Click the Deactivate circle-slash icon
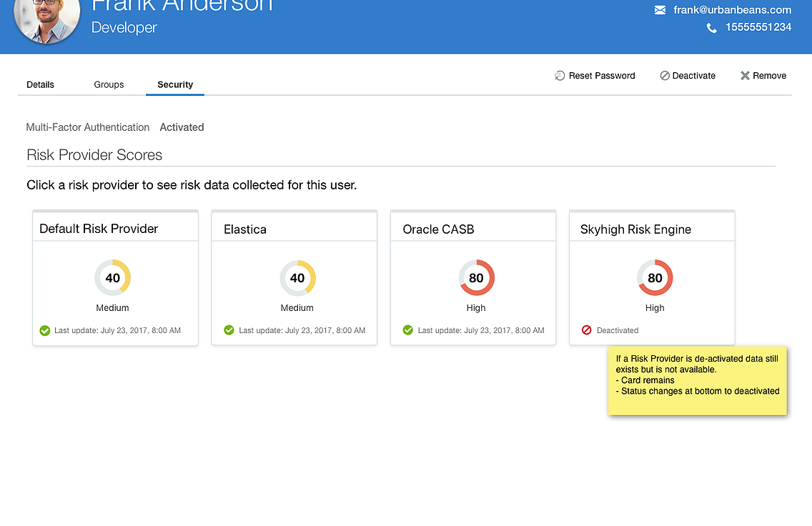 tap(665, 76)
